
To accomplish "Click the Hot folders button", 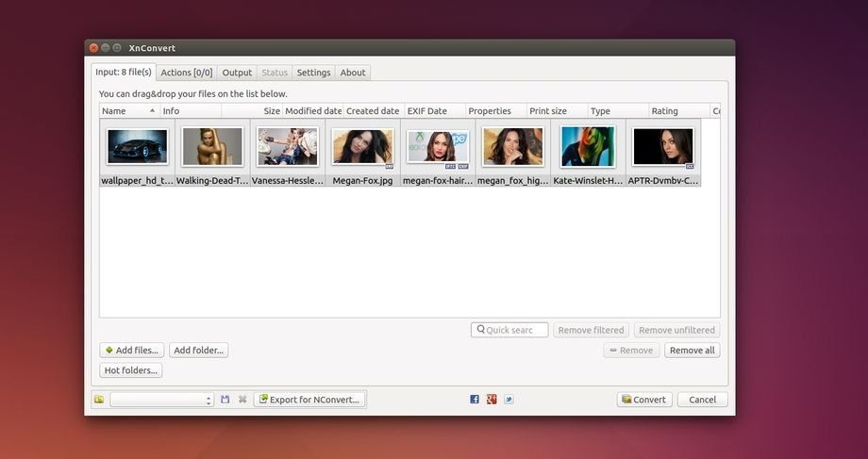I will click(x=130, y=370).
